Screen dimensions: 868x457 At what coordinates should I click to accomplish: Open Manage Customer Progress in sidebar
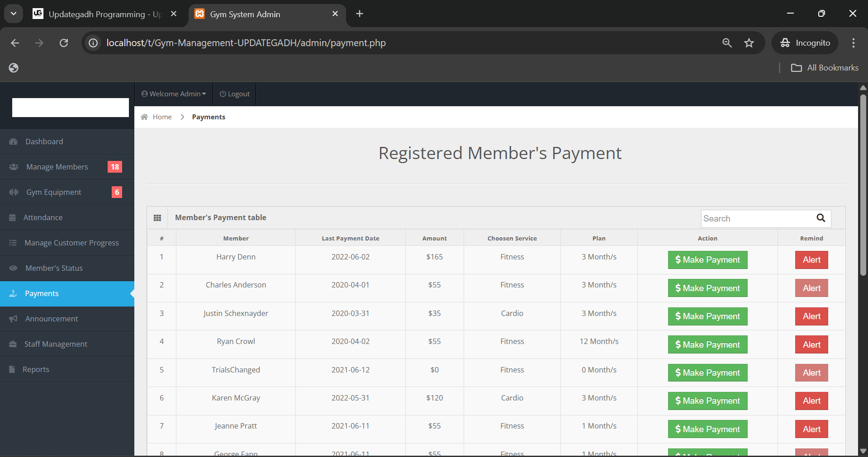67,243
